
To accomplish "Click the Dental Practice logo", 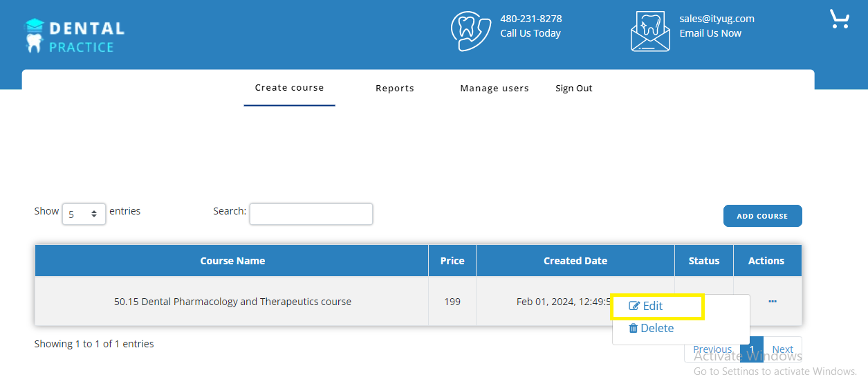I will (x=75, y=36).
